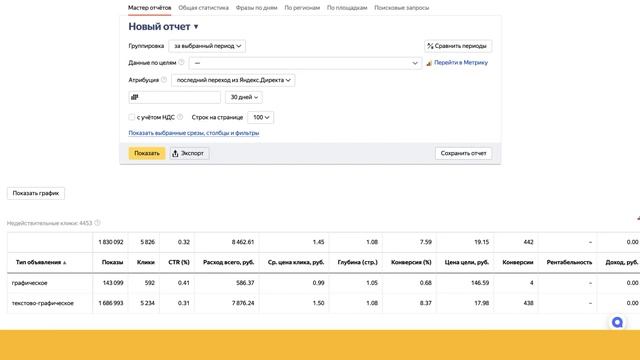Sort by the Клики column header
Viewport: 640px width, 360px height.
(146, 262)
